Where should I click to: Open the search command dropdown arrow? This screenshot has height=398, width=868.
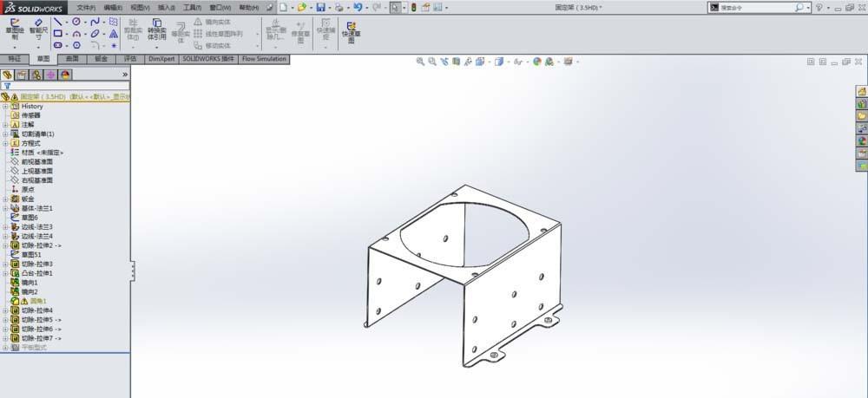pos(809,8)
